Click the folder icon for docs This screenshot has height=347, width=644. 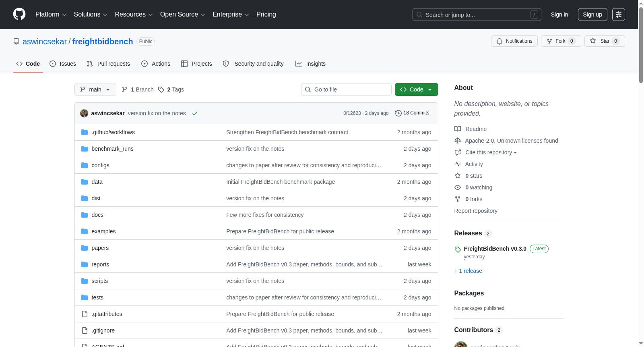(85, 215)
